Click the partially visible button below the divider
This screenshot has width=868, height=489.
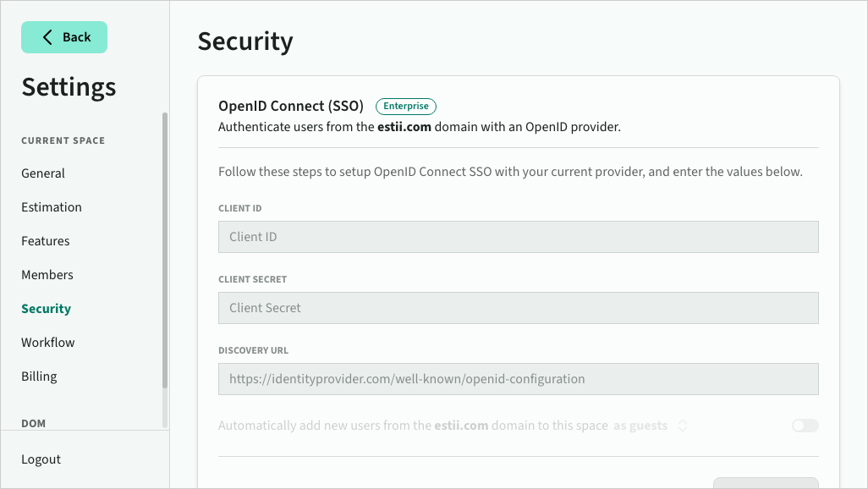pyautogui.click(x=765, y=483)
